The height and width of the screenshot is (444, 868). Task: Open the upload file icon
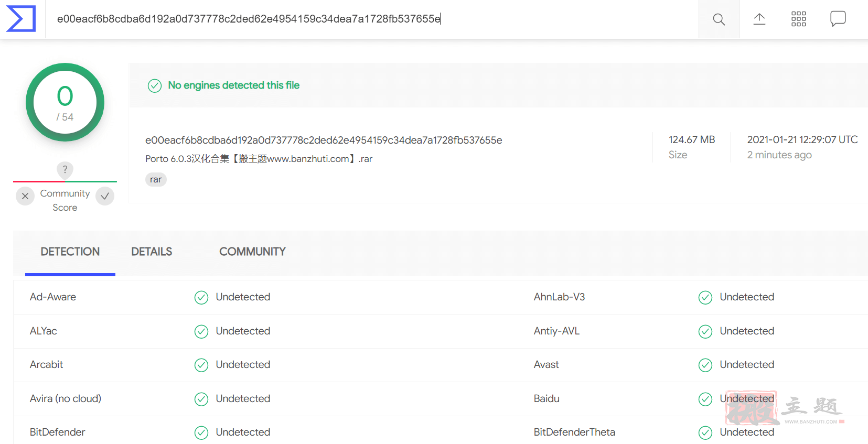click(x=759, y=19)
